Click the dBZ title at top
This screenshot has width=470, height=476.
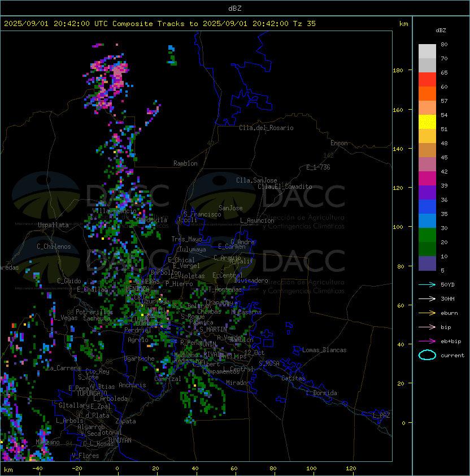235,8
